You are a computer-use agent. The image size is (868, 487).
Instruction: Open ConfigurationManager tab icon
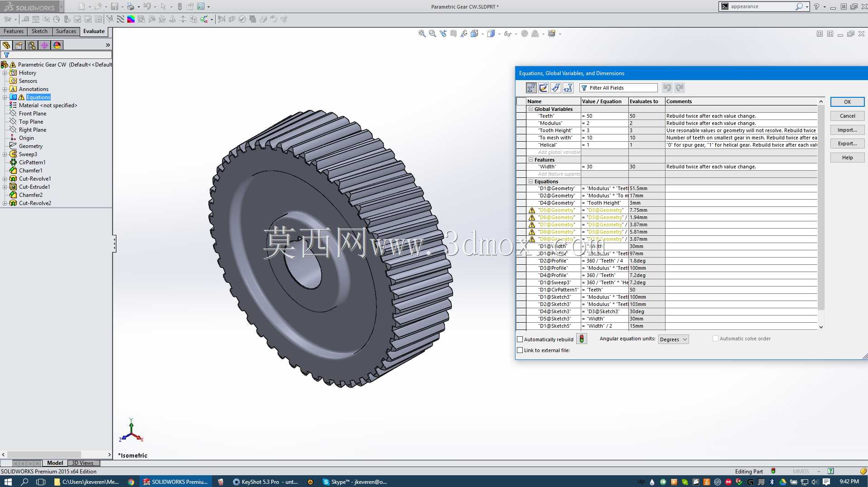32,45
